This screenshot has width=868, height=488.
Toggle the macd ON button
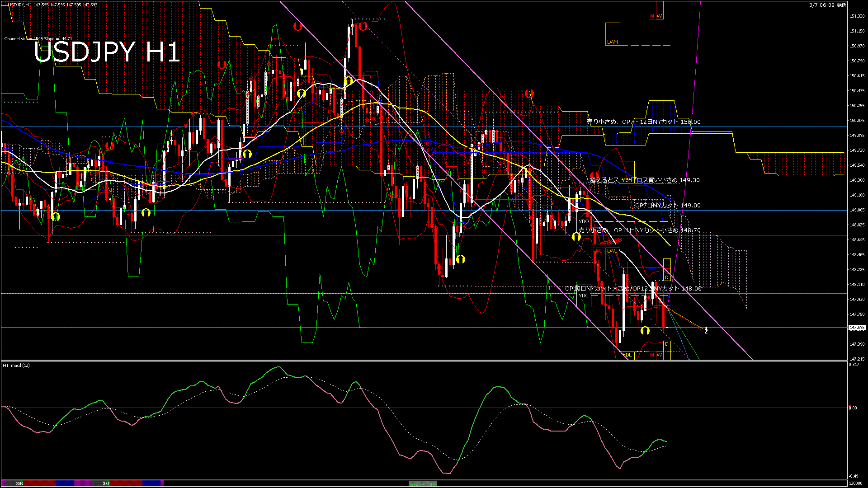coord(423,484)
